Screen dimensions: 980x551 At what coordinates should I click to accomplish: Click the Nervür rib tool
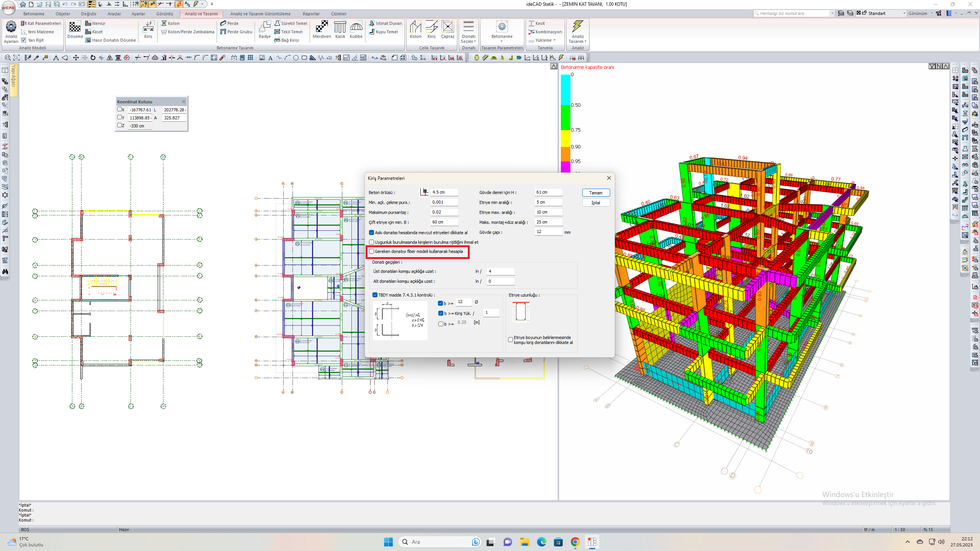click(95, 23)
